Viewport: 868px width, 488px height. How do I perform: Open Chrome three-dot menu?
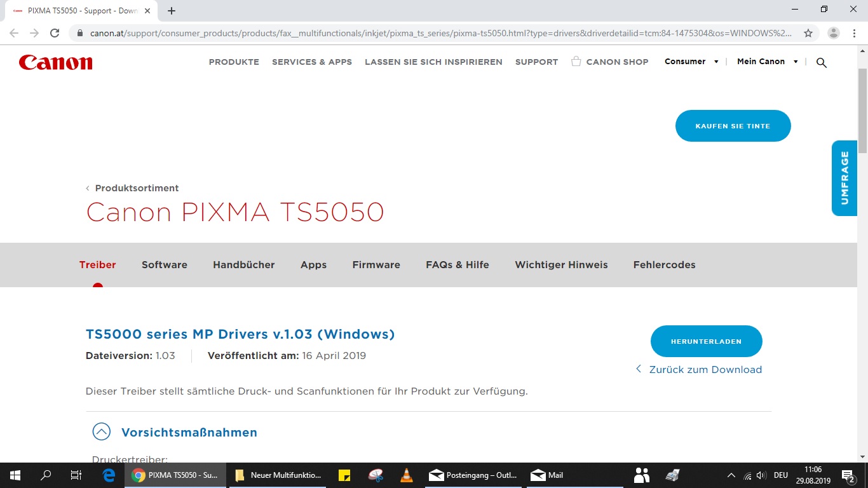tap(855, 33)
